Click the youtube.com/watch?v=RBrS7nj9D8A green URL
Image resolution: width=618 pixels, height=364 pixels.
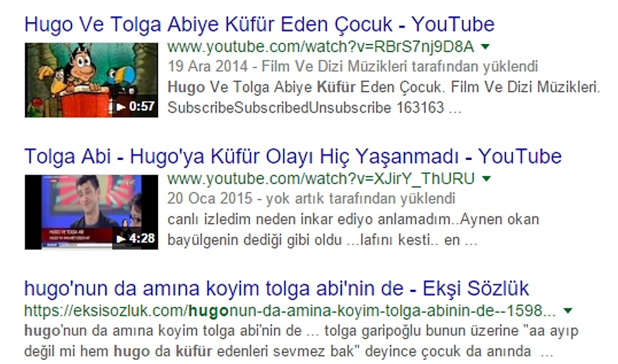(321, 47)
